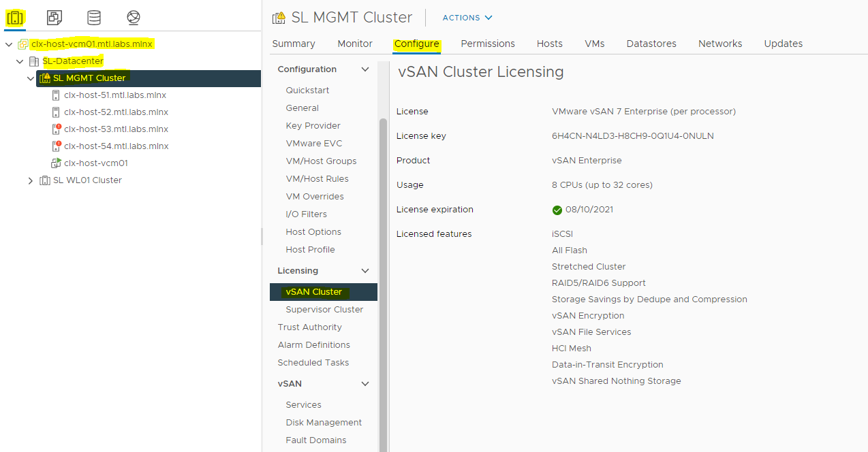Screen dimensions: 868x452
Task: Open the Hosts and Clusters inventory view
Action: coord(15,18)
